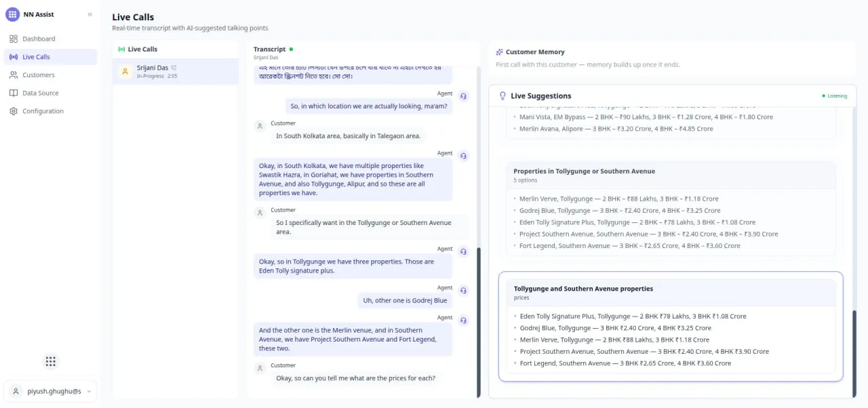
Task: Click message 'Uh, other one is Godrej Blue'
Action: point(405,300)
